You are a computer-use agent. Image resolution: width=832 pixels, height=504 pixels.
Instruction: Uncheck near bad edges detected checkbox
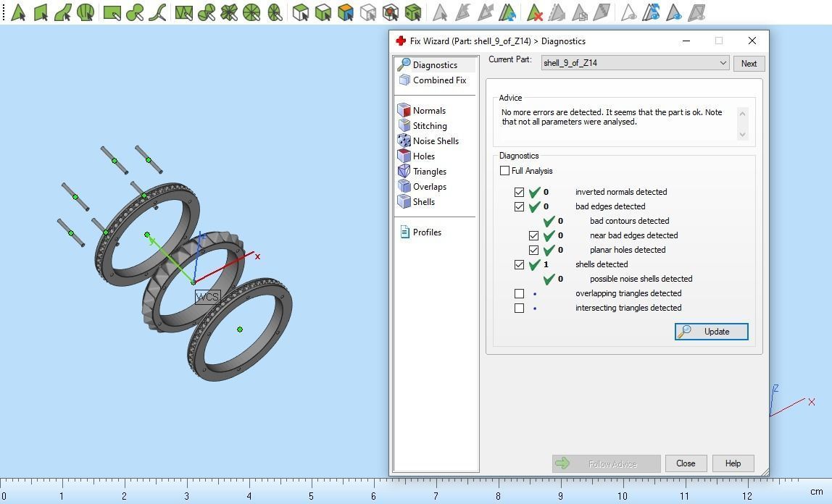tap(534, 235)
